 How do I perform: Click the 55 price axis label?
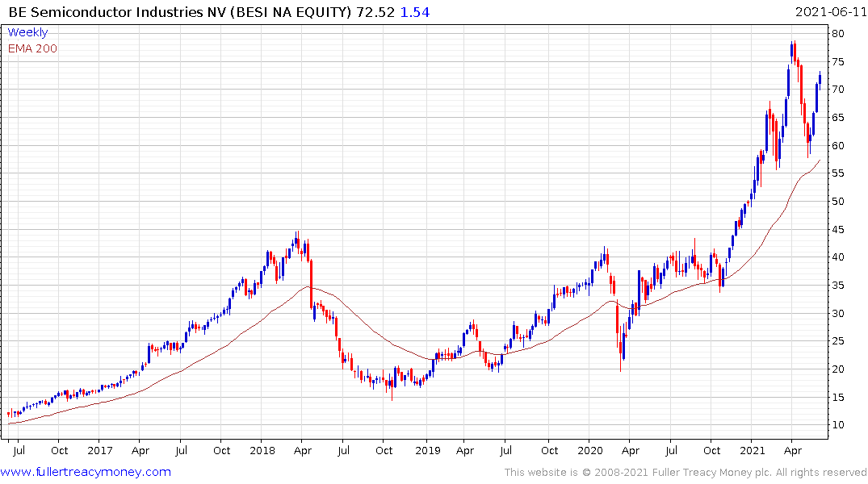[x=838, y=173]
